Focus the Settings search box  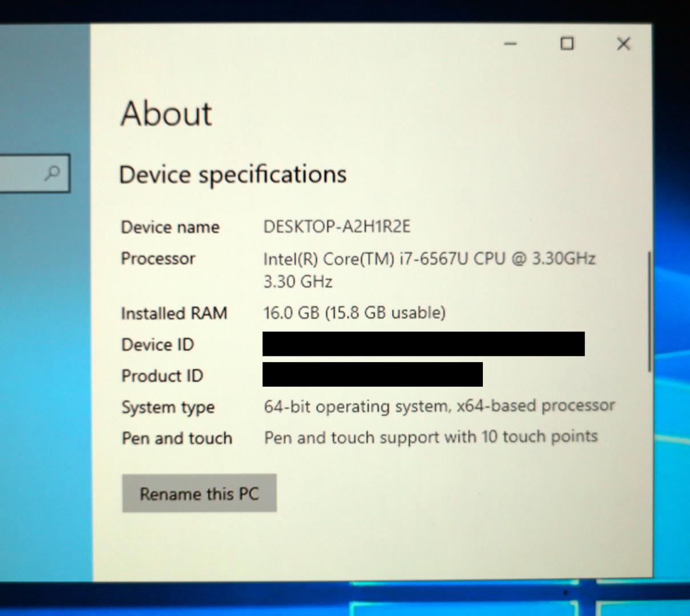(34, 173)
